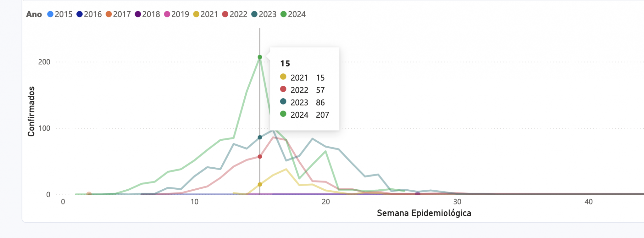
Task: Select the 2017 orange legend entry
Action: click(x=118, y=14)
